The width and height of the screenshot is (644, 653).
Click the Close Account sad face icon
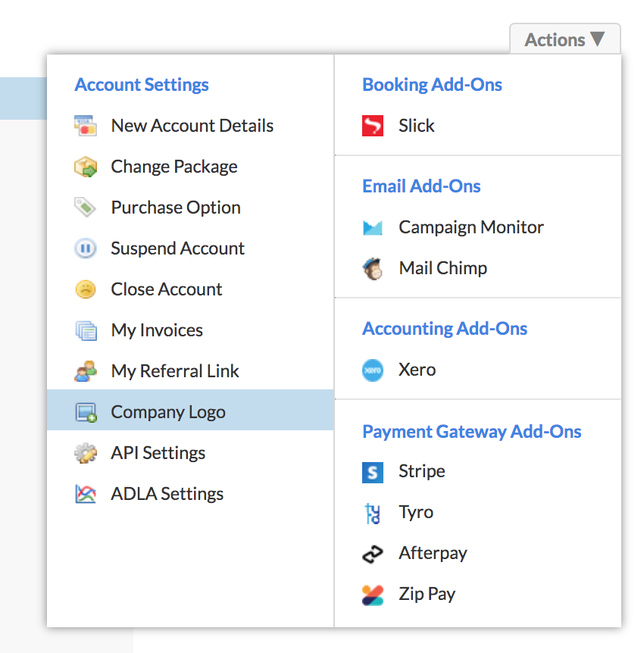tap(86, 289)
